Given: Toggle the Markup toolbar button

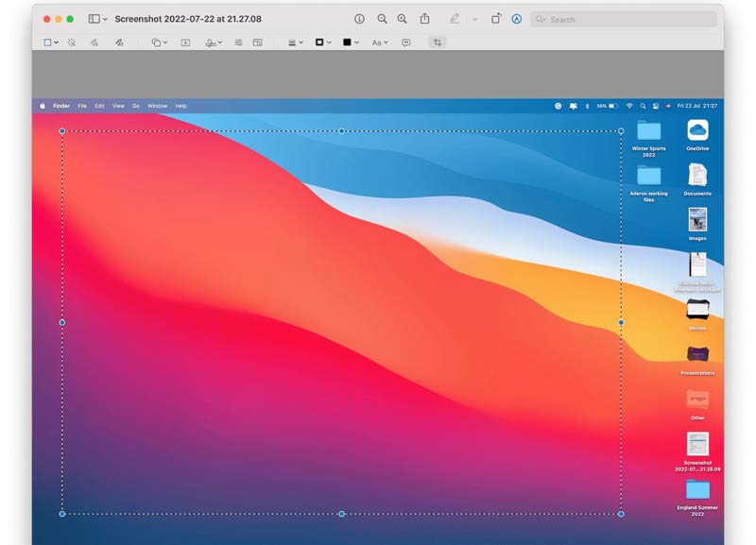Looking at the screenshot, I should click(x=516, y=19).
